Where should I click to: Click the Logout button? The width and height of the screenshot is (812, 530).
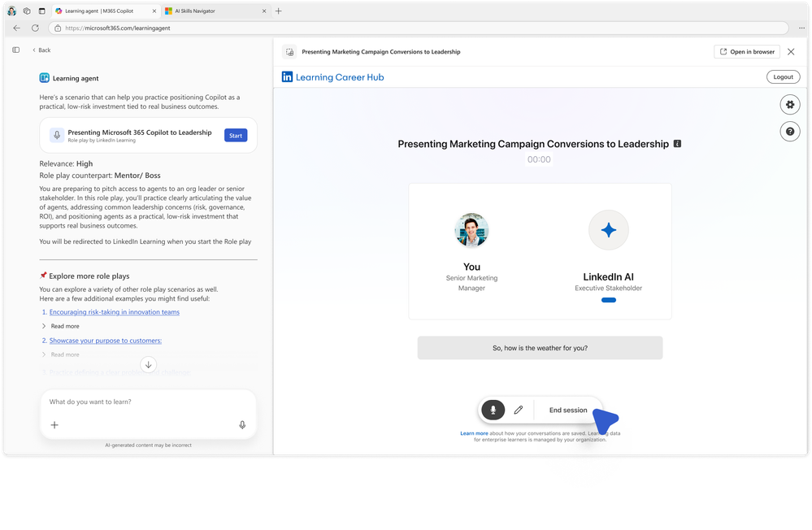(x=783, y=76)
